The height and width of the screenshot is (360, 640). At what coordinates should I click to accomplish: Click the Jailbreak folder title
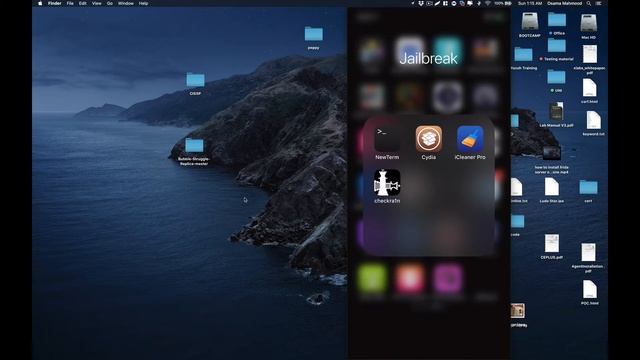pos(428,58)
